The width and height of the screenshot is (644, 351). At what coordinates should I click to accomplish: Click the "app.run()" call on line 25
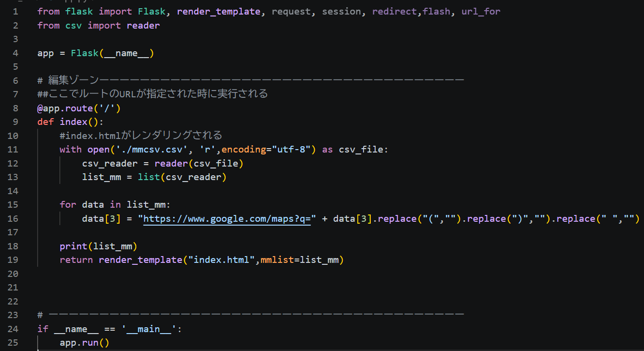tap(85, 343)
